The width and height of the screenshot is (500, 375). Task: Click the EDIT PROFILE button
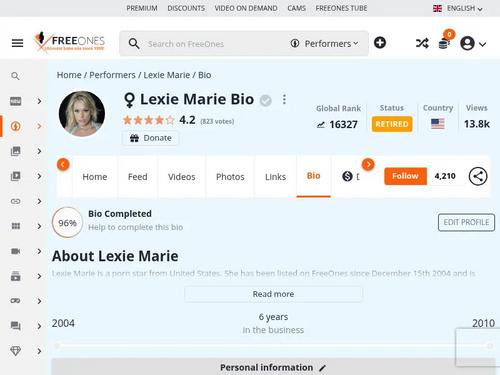(x=466, y=222)
